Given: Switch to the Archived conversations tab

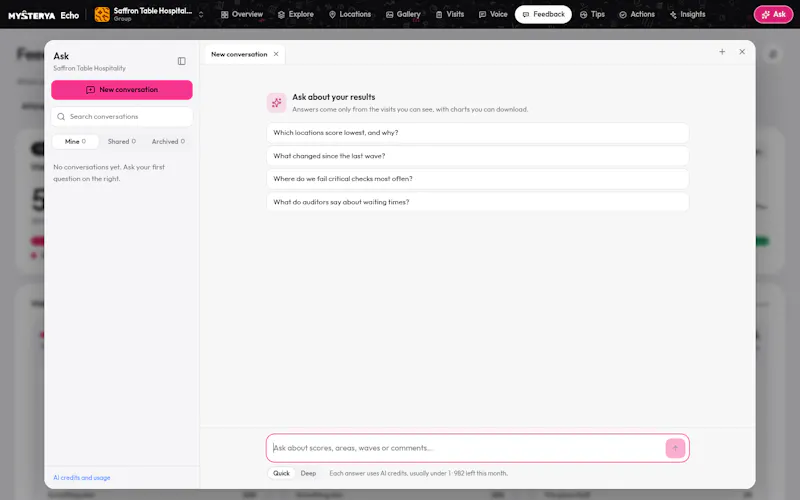Looking at the screenshot, I should pyautogui.click(x=168, y=141).
